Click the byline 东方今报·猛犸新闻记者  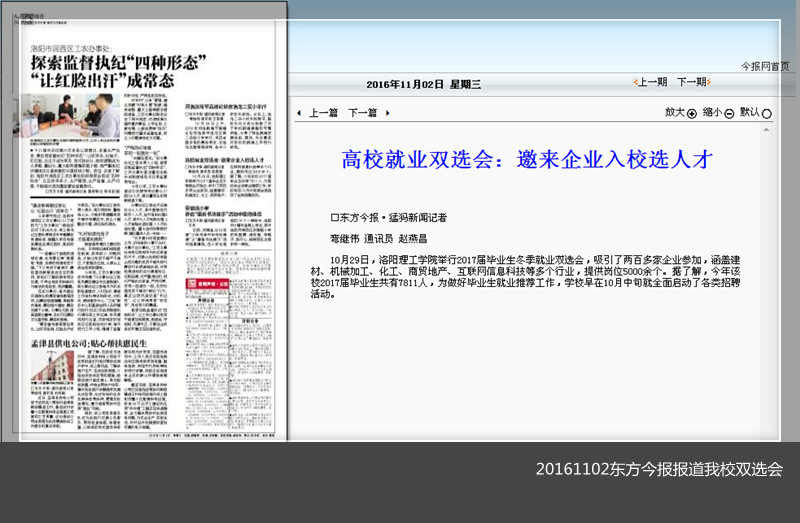click(389, 218)
